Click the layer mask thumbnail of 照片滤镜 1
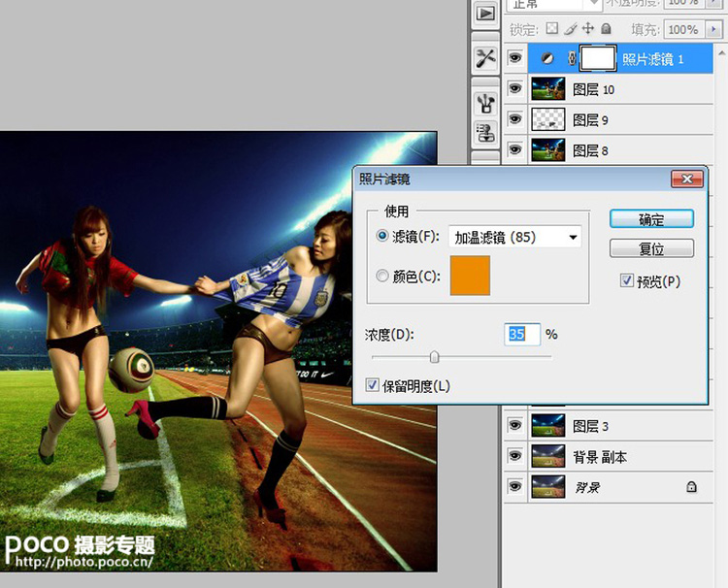The height and width of the screenshot is (588, 728). (x=598, y=58)
